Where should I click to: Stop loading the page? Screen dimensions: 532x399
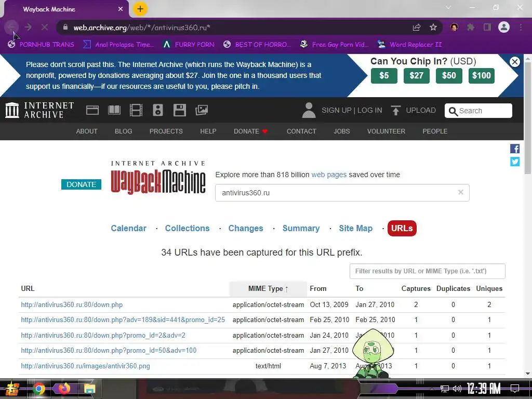pos(45,27)
